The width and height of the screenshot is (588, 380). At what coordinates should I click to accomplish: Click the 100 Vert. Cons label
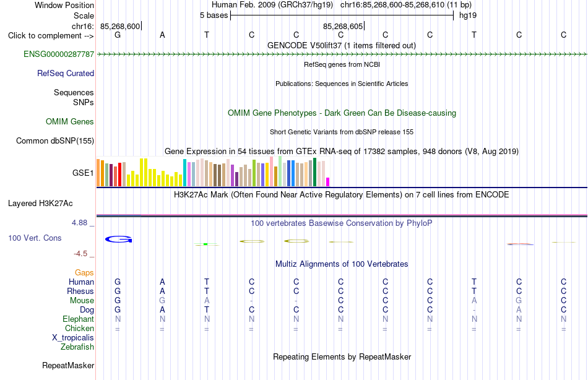point(35,238)
